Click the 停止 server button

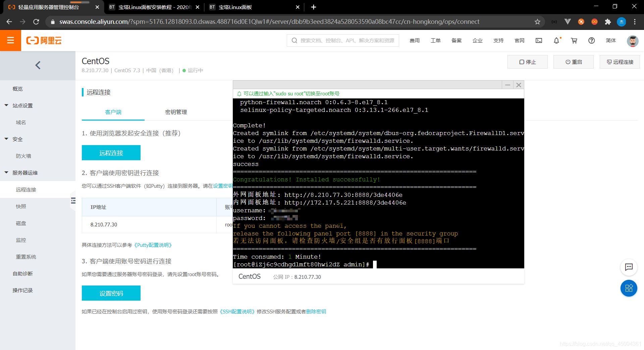tap(527, 62)
